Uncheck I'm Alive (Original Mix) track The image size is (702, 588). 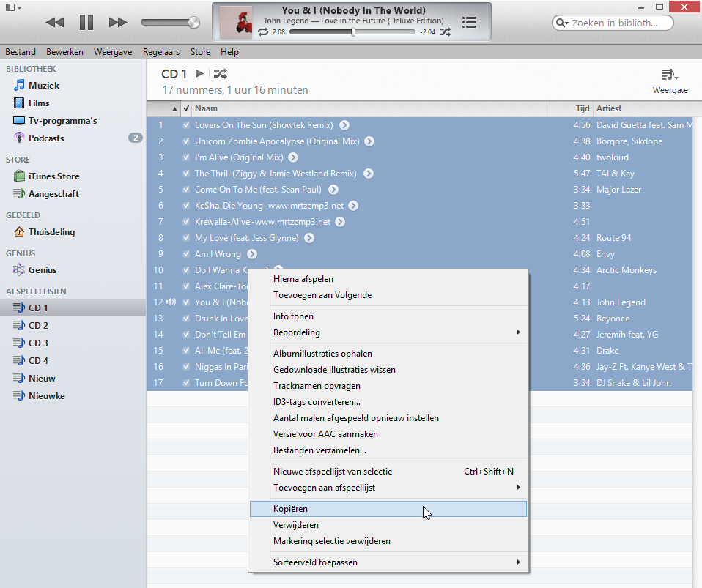186,157
